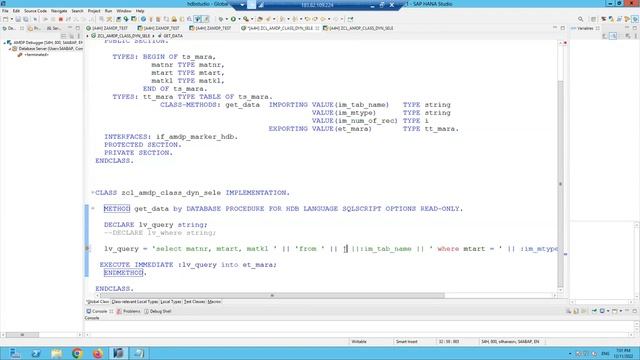Open File Explorer from the taskbar
Viewport: 640px width, 360px height.
pyautogui.click(x=56, y=353)
